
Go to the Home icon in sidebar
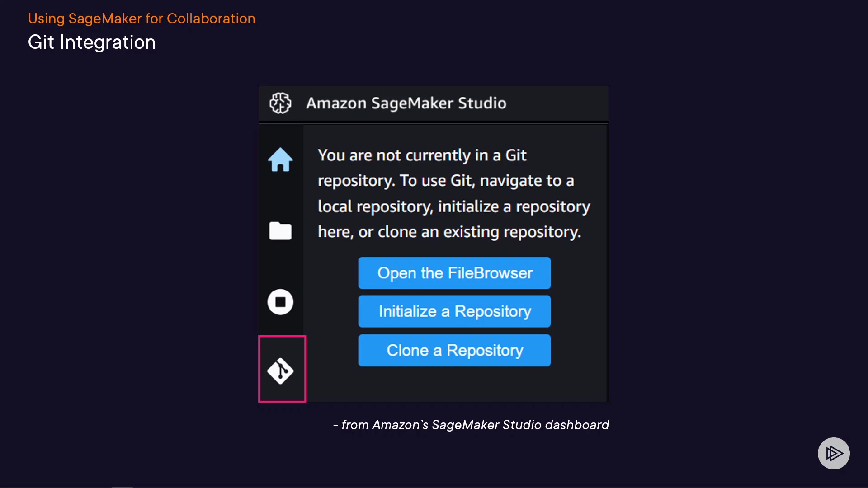280,160
